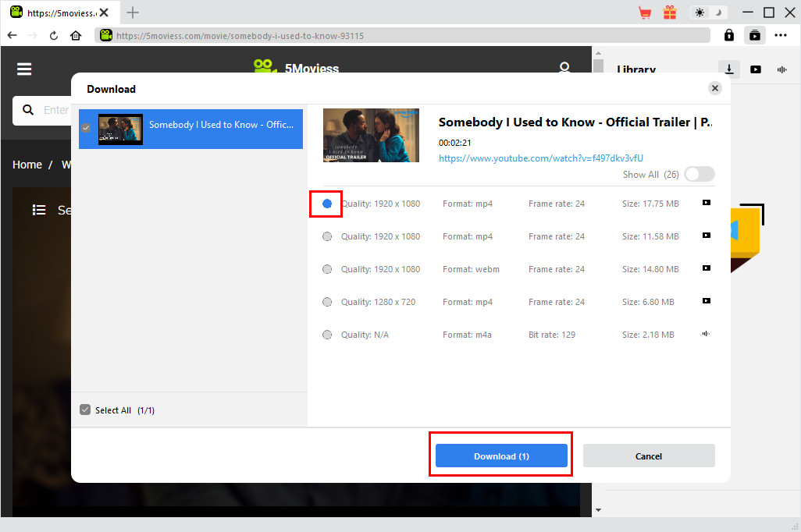Check the Select All checkbox
The width and height of the screenshot is (801, 532).
85,410
